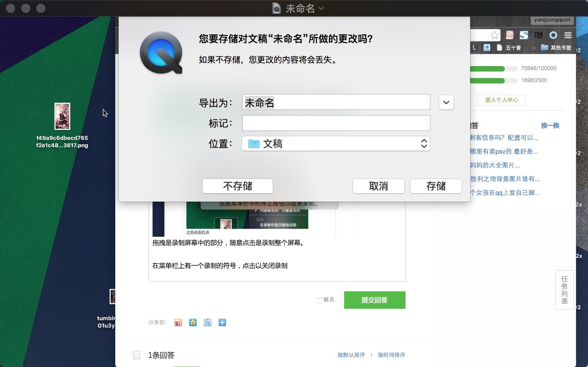Click the bookmark star in the address bar
This screenshot has height=367, width=588.
[494, 35]
